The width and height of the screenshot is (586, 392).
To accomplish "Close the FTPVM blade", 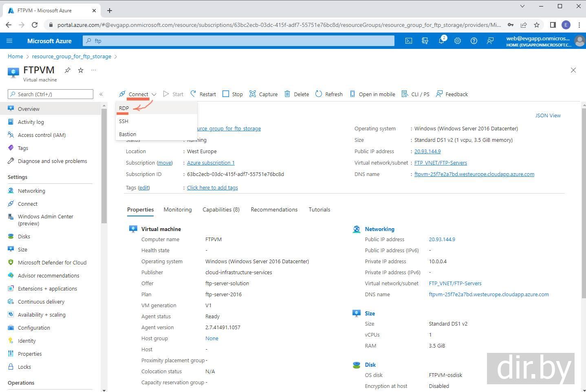I will point(573,70).
